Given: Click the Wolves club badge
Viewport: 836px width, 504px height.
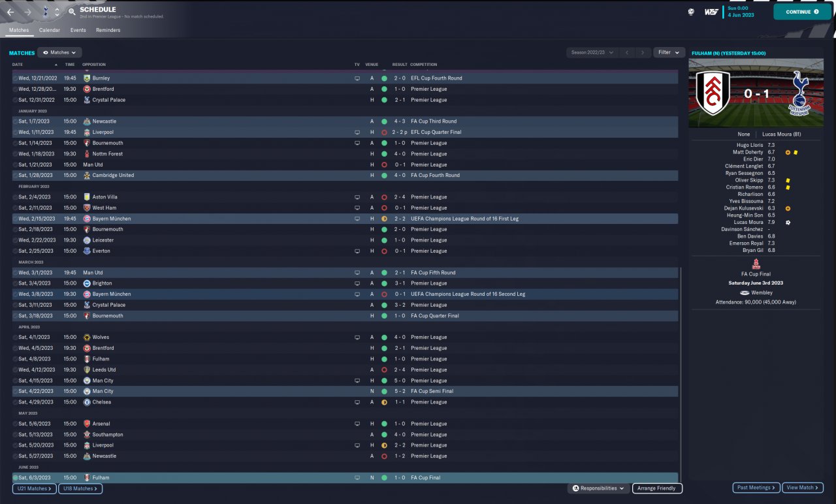Looking at the screenshot, I should pyautogui.click(x=87, y=338).
